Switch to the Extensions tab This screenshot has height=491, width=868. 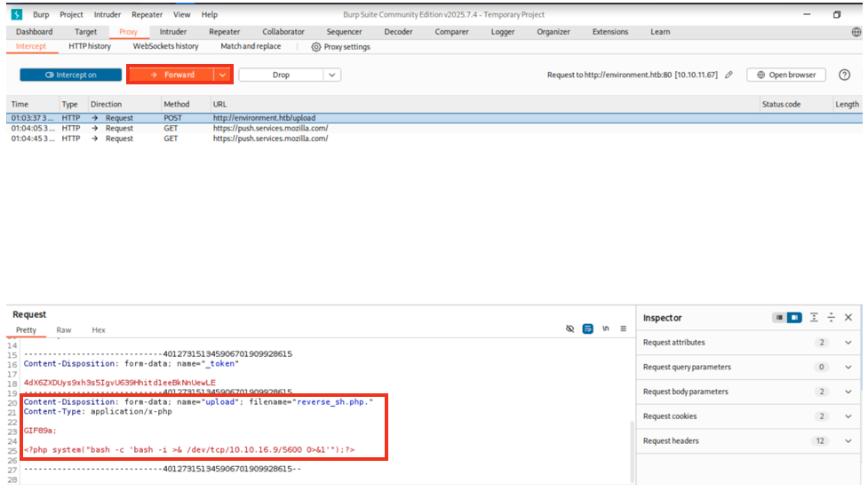(x=610, y=32)
